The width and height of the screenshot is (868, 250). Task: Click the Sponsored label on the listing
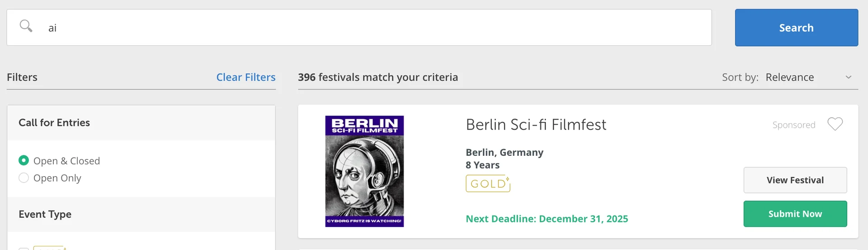pyautogui.click(x=793, y=125)
